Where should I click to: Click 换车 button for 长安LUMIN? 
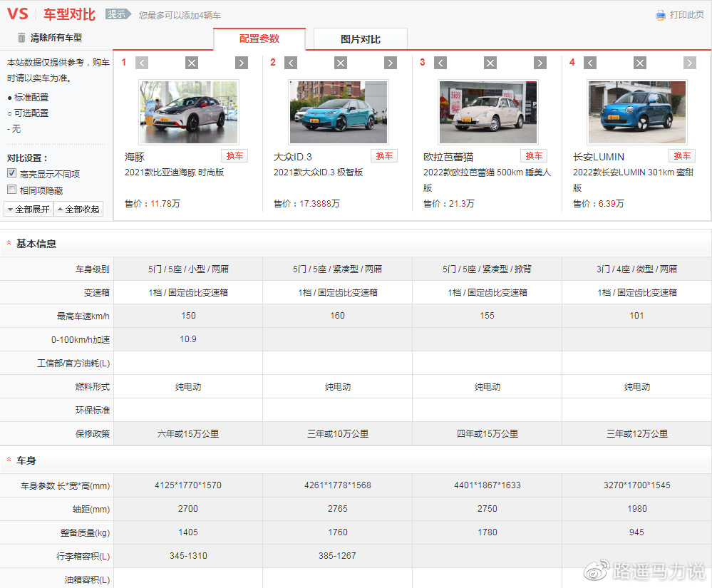coord(682,156)
